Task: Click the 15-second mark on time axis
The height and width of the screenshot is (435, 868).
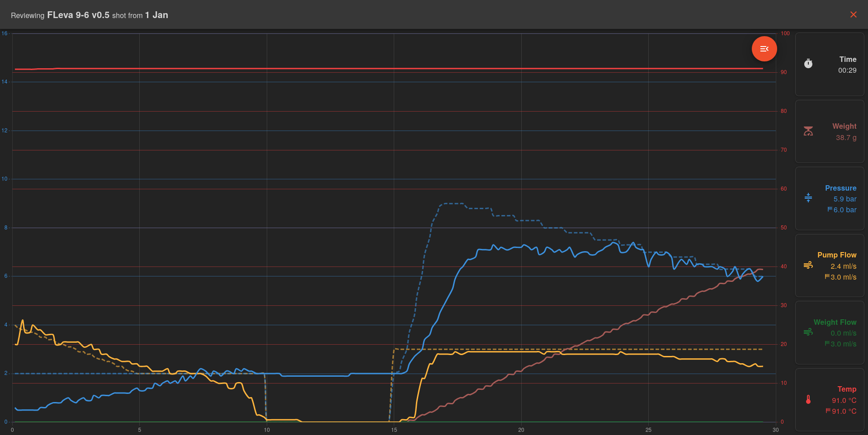Action: pyautogui.click(x=394, y=430)
